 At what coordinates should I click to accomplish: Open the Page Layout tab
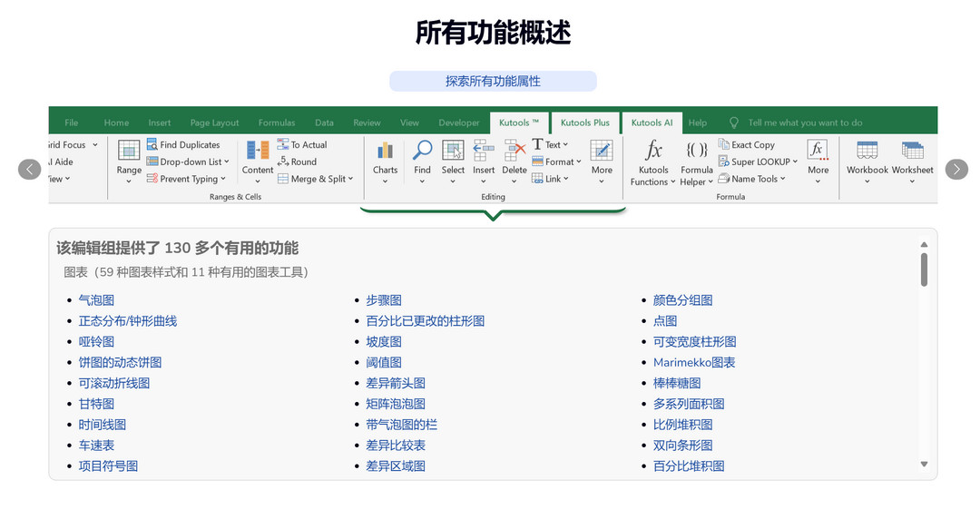pos(214,122)
